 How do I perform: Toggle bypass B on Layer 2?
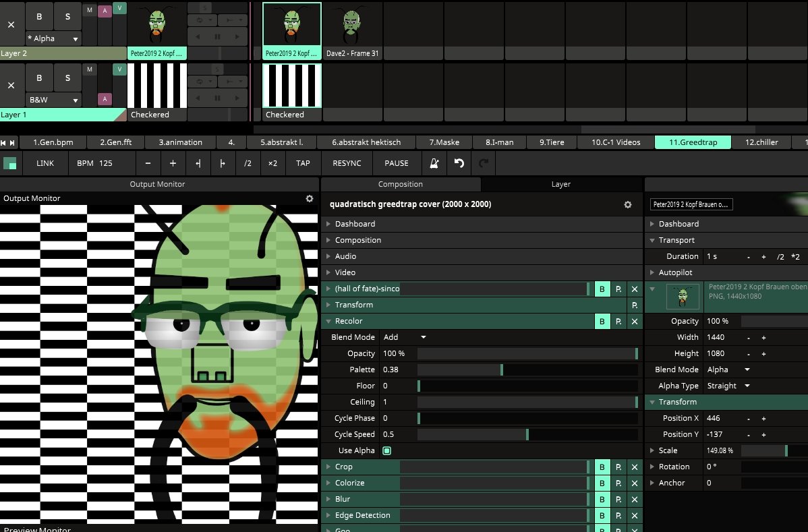point(39,16)
